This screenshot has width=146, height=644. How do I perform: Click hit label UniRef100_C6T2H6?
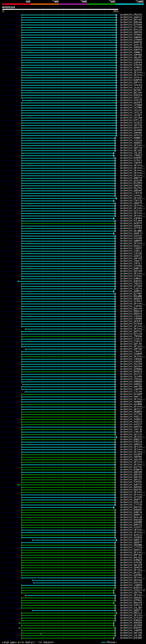click(131, 118)
